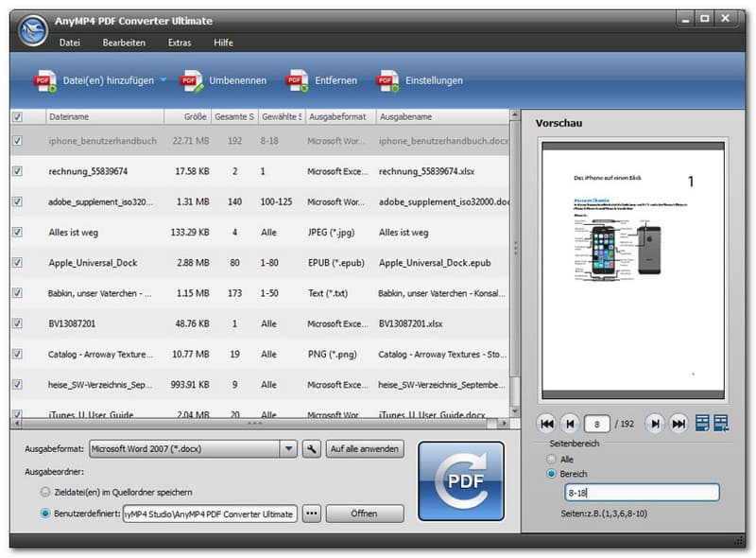Open the Microsoft Word 2007 format combo box
This screenshot has height=558, width=756.
pyautogui.click(x=193, y=449)
